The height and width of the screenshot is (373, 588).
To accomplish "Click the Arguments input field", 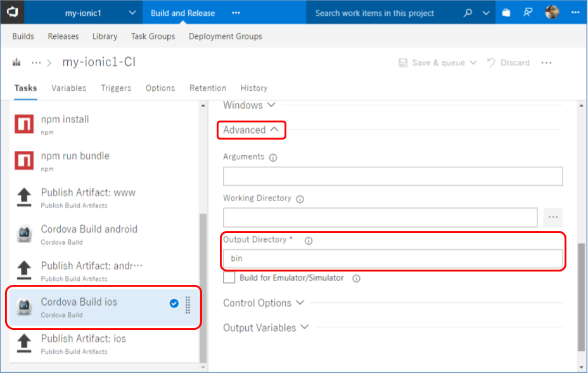I will 393,176.
